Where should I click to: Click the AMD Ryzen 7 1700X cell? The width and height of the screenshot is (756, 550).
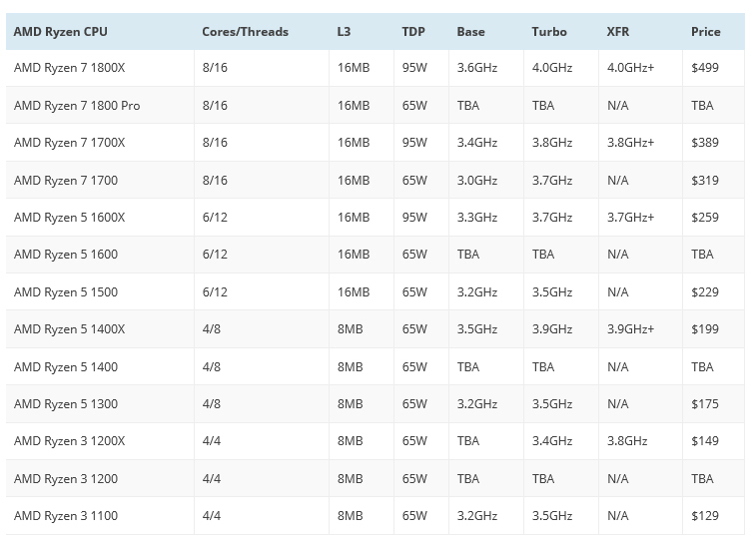click(70, 143)
